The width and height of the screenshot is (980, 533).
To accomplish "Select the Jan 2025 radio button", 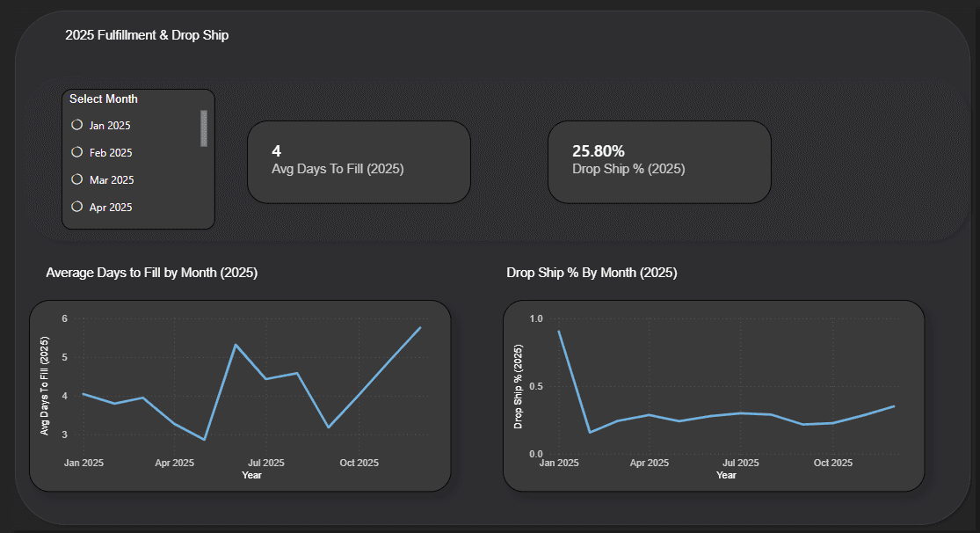I will coord(76,125).
